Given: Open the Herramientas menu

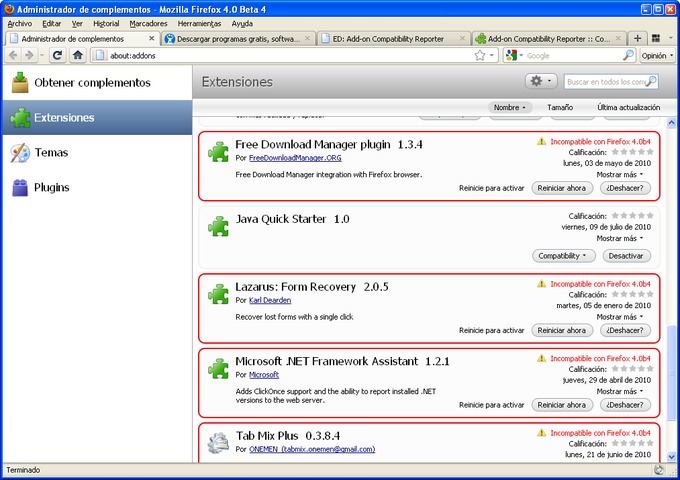Looking at the screenshot, I should [199, 23].
